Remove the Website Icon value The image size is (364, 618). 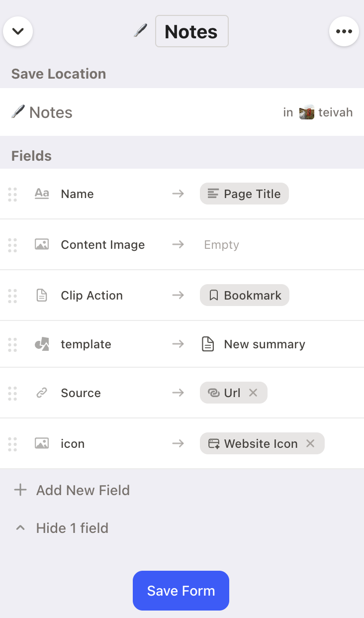(x=310, y=443)
